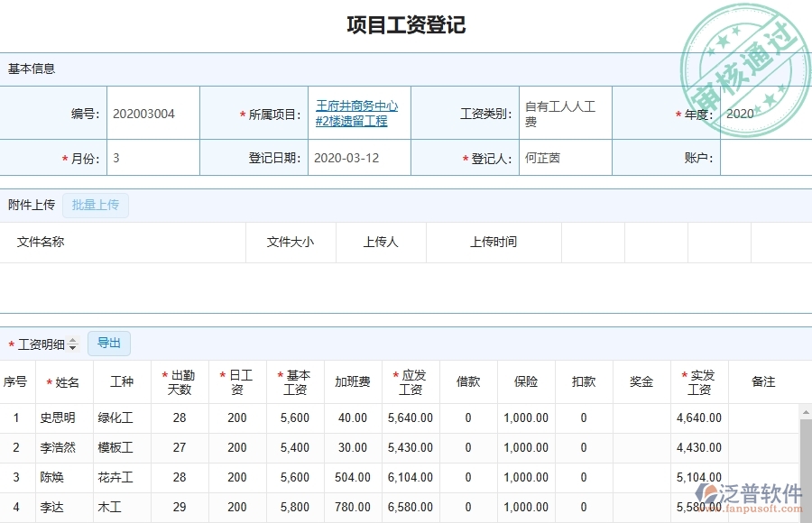This screenshot has width=812, height=523.
Task: Click the 附件上传 section header
Action: coord(30,205)
